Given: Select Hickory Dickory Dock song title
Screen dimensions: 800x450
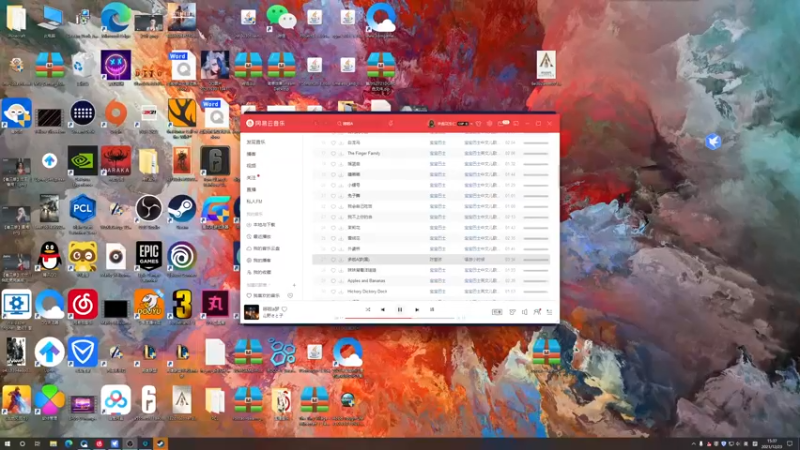Looking at the screenshot, I should [367, 292].
